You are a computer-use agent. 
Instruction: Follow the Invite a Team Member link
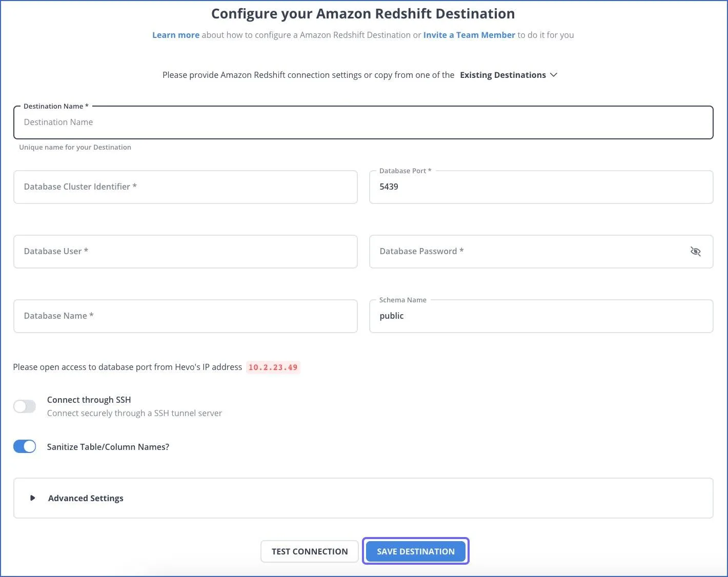(469, 35)
